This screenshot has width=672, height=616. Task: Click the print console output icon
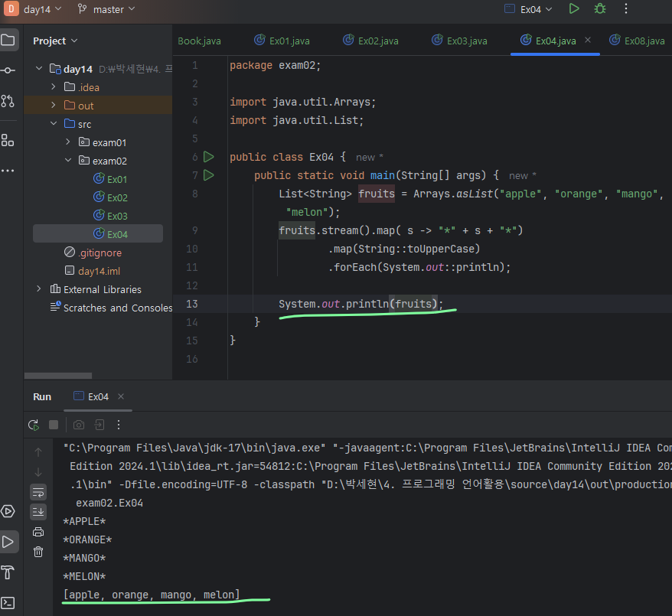pos(38,532)
